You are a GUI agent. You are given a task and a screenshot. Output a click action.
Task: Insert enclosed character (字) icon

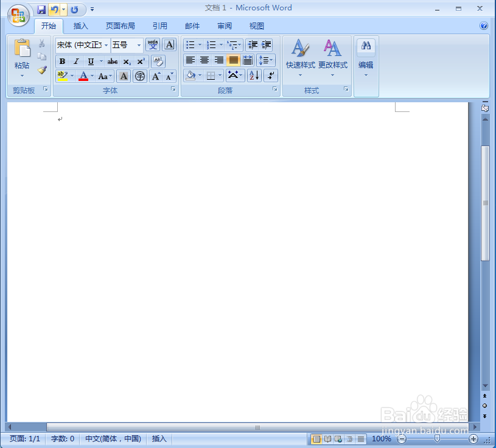(x=140, y=76)
